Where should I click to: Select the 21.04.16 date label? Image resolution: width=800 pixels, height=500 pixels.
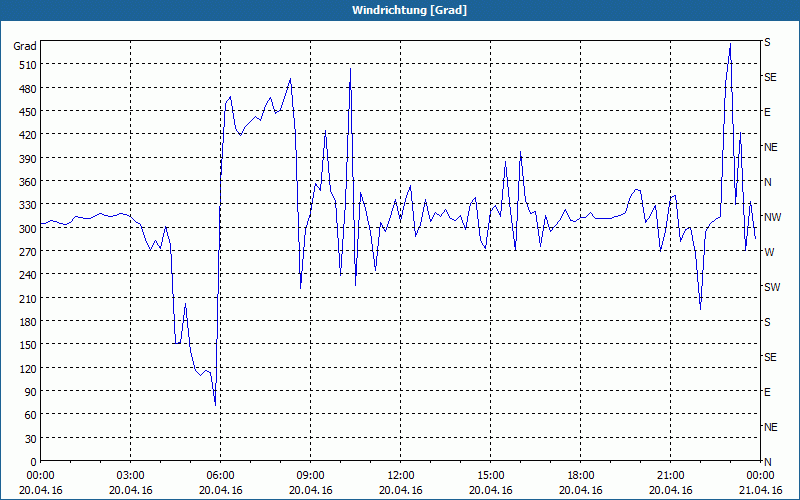coord(760,490)
